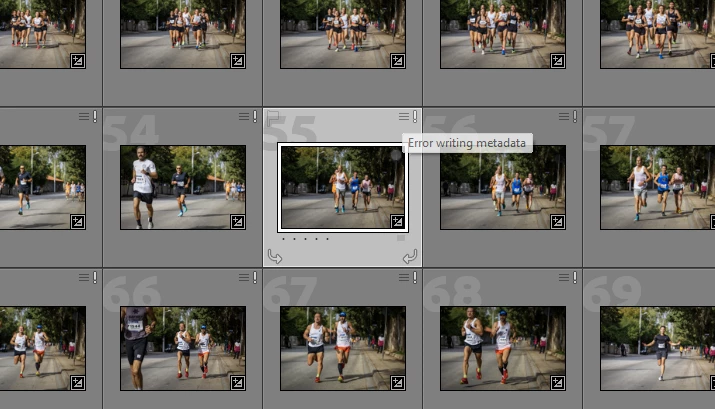Click develop adjustments badge on photo 54
715x409 pixels.
point(238,222)
